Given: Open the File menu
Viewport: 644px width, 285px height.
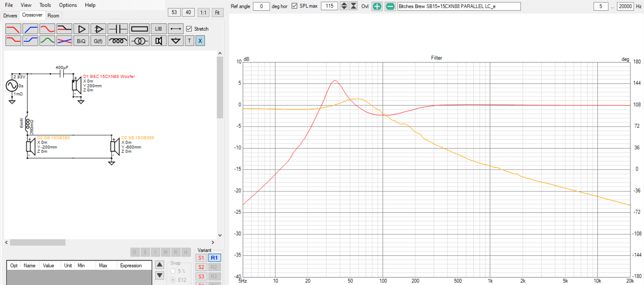Looking at the screenshot, I should [x=9, y=5].
